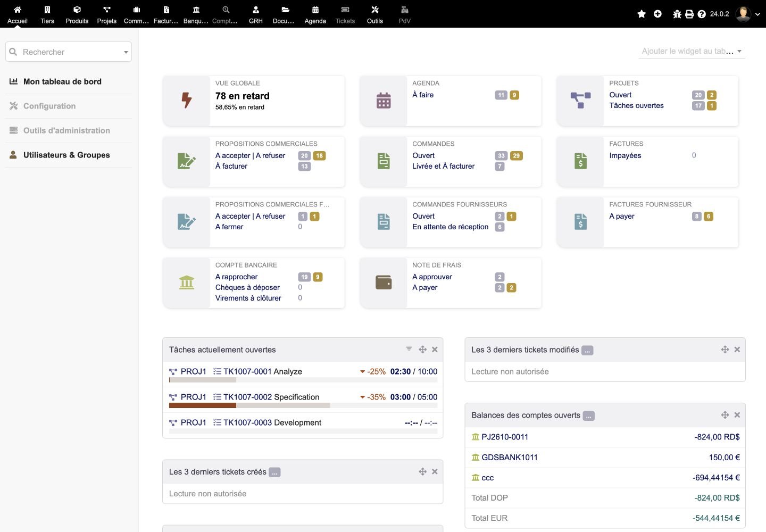Open the Accueil home menu
The width and height of the screenshot is (766, 532).
point(18,14)
